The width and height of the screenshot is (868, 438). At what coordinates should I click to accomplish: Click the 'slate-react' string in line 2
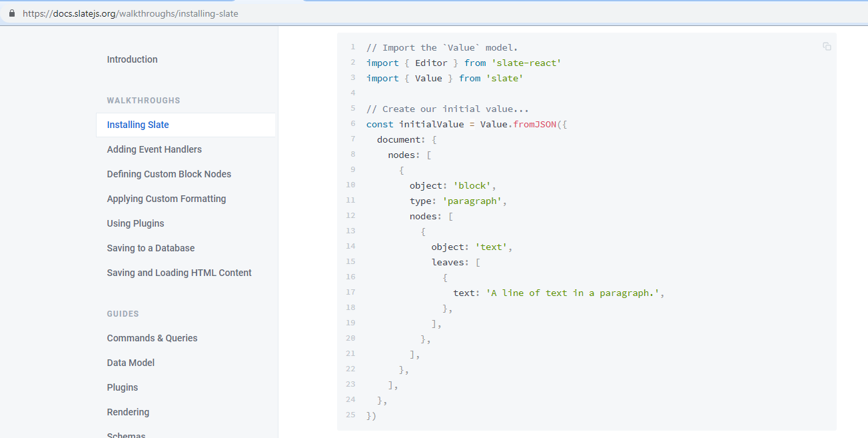(x=526, y=63)
